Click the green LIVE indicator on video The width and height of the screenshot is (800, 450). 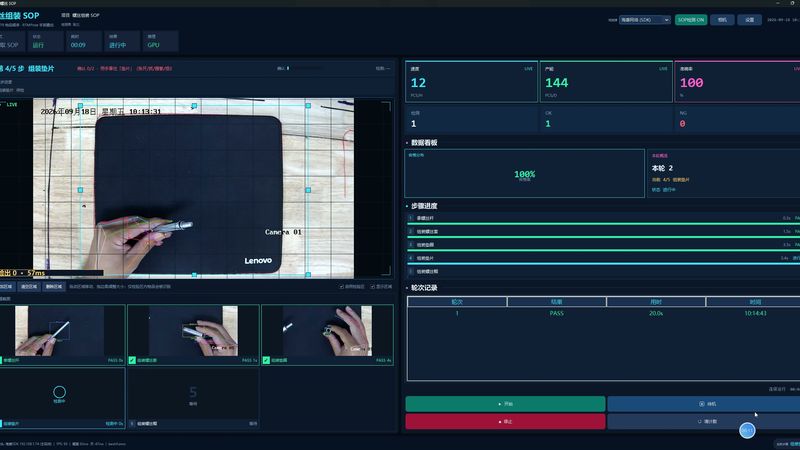12,105
